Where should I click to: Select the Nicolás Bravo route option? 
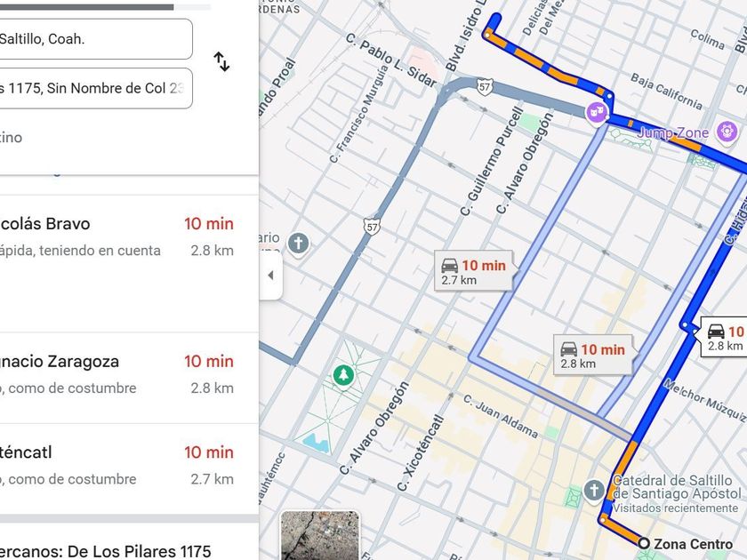coord(116,263)
